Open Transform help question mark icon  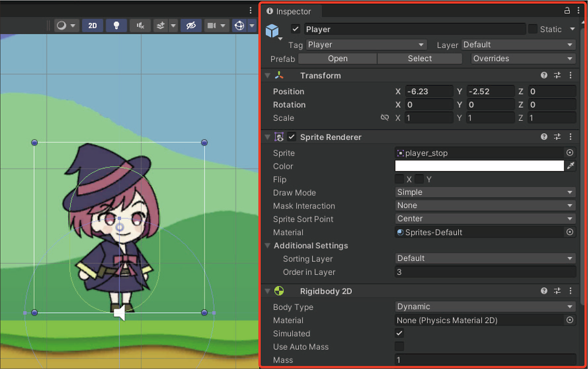544,75
